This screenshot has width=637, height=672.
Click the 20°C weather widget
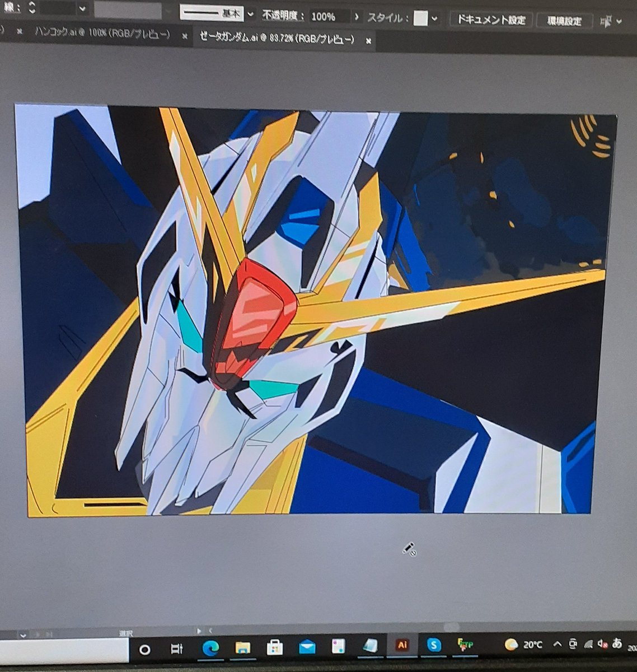pyautogui.click(x=523, y=645)
